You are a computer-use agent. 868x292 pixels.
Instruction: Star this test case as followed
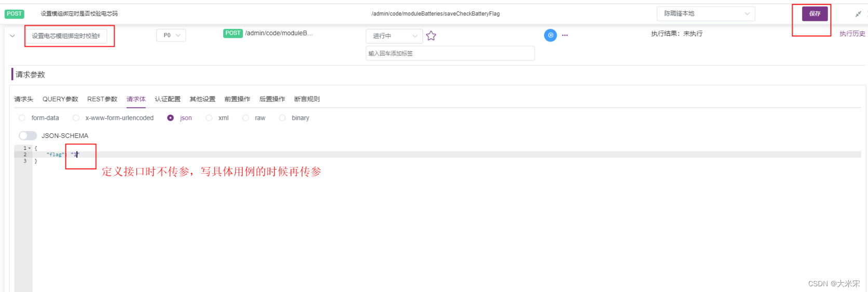tap(431, 35)
